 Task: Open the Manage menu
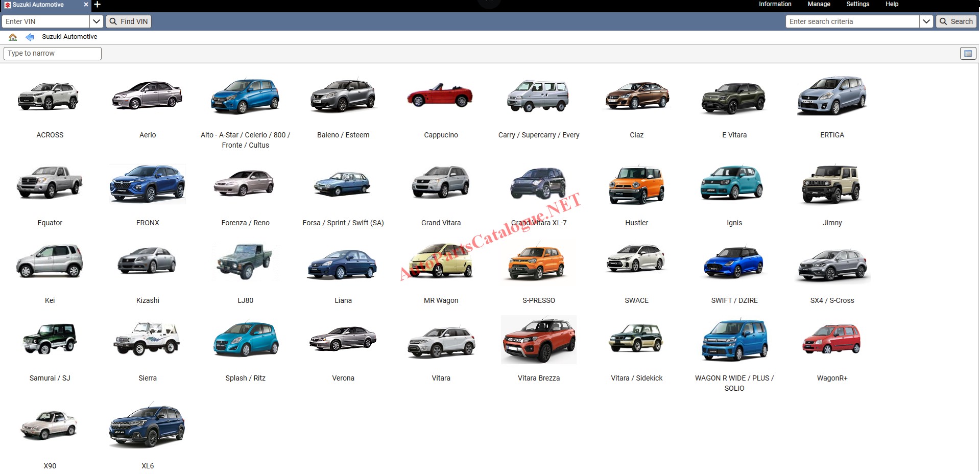pyautogui.click(x=819, y=4)
